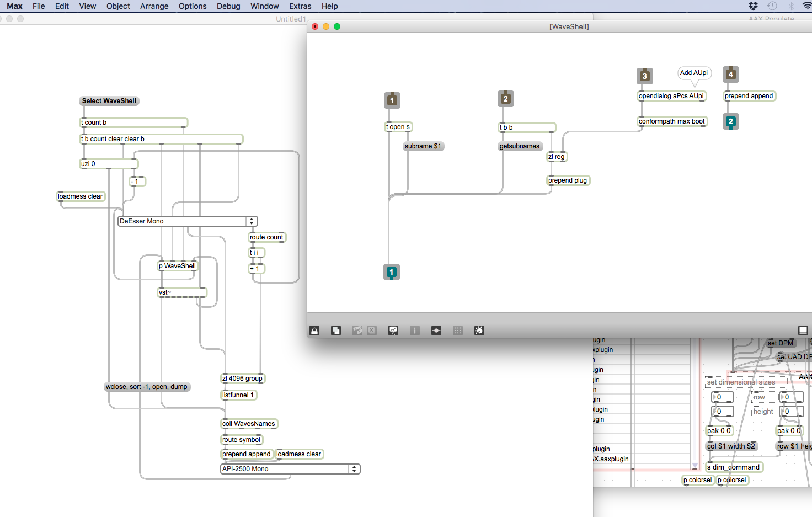Select inlet 2 in the WaveShell subpatcher
The width and height of the screenshot is (812, 517).
(506, 99)
